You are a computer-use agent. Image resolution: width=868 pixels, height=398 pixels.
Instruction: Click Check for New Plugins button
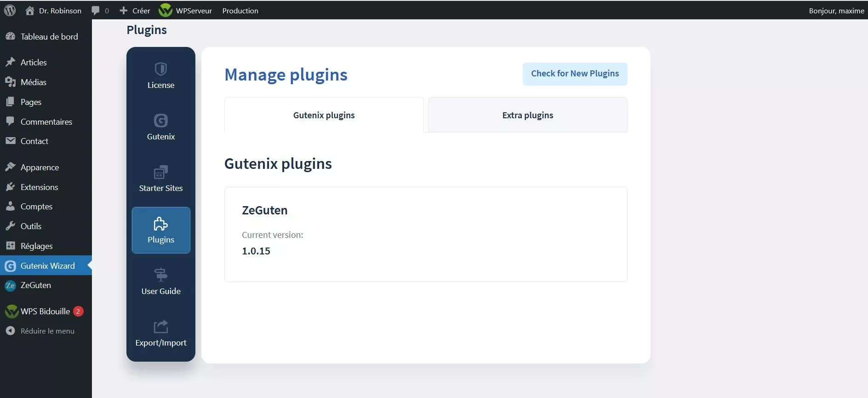[575, 74]
